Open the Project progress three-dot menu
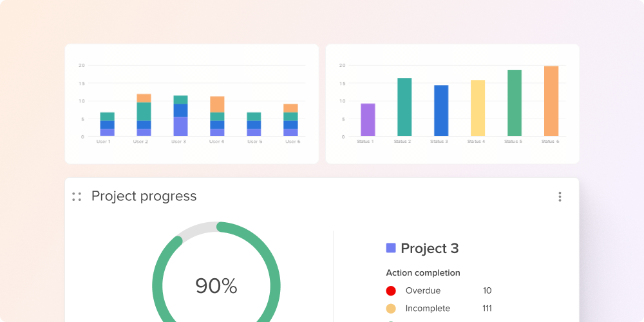Image resolution: width=644 pixels, height=322 pixels. 560,196
